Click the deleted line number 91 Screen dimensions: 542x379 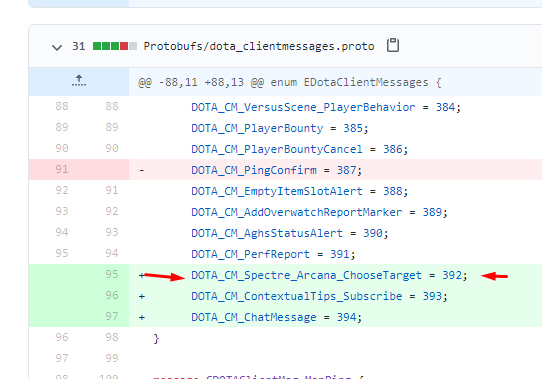pos(62,169)
